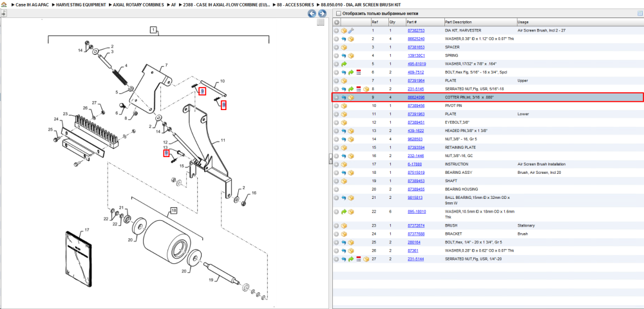Toggle the add circle on SPRING row
Viewport: 644px width, 309px height.
[x=336, y=55]
